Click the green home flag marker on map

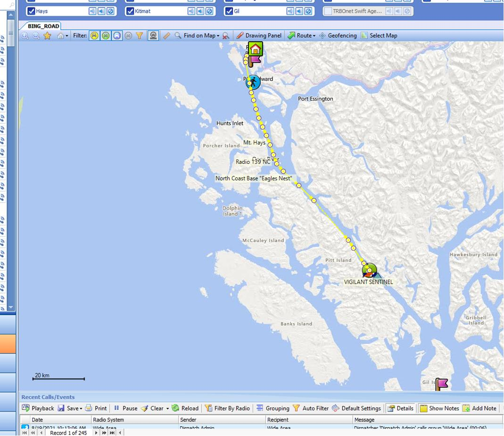click(256, 49)
